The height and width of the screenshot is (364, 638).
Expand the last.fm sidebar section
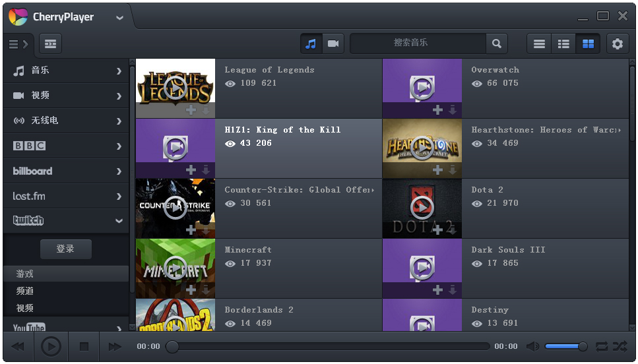[67, 196]
